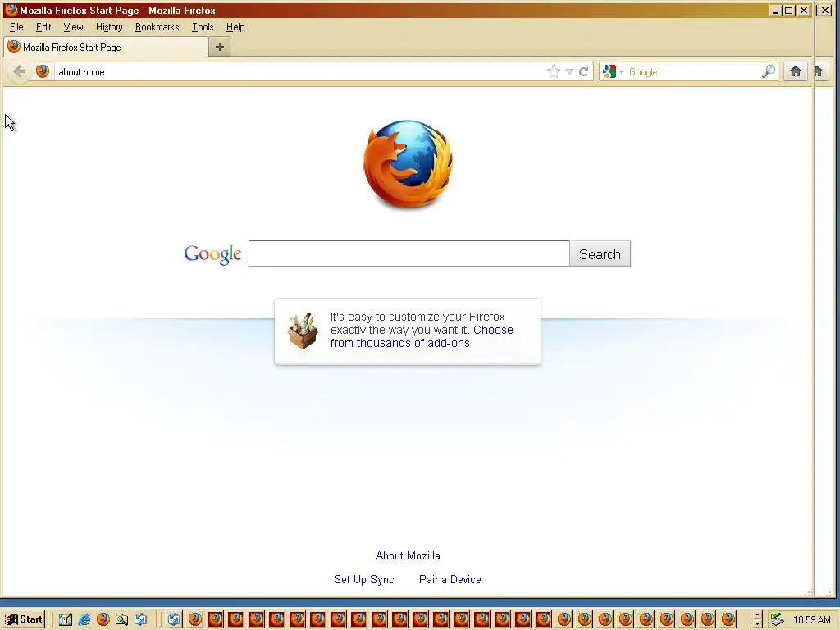Screen dimensions: 840x630
Task: Click the taskbar clock showing 10:59 AM
Action: click(x=812, y=620)
